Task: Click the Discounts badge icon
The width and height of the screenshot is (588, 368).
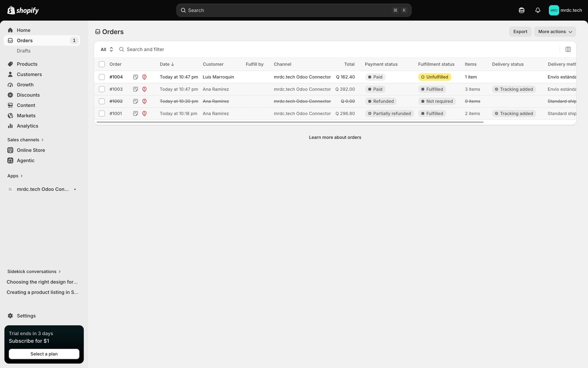Action: point(10,95)
